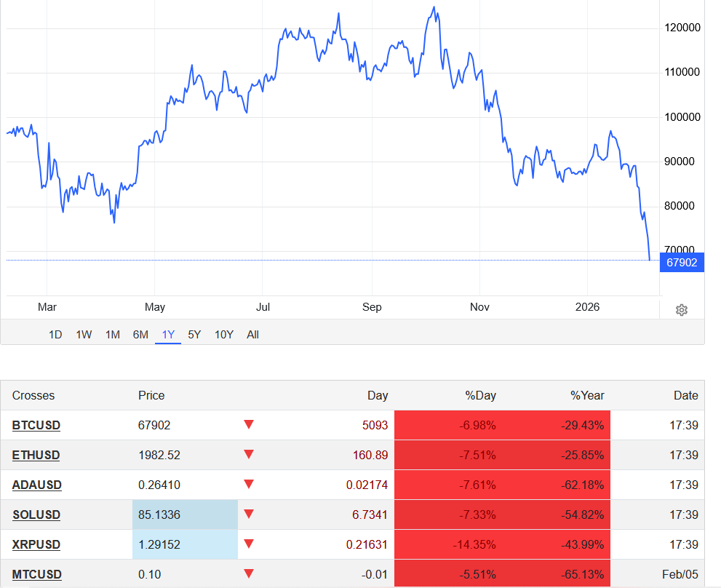Click the red down arrow beside XRPUSD
This screenshot has width=721, height=588.
point(249,544)
